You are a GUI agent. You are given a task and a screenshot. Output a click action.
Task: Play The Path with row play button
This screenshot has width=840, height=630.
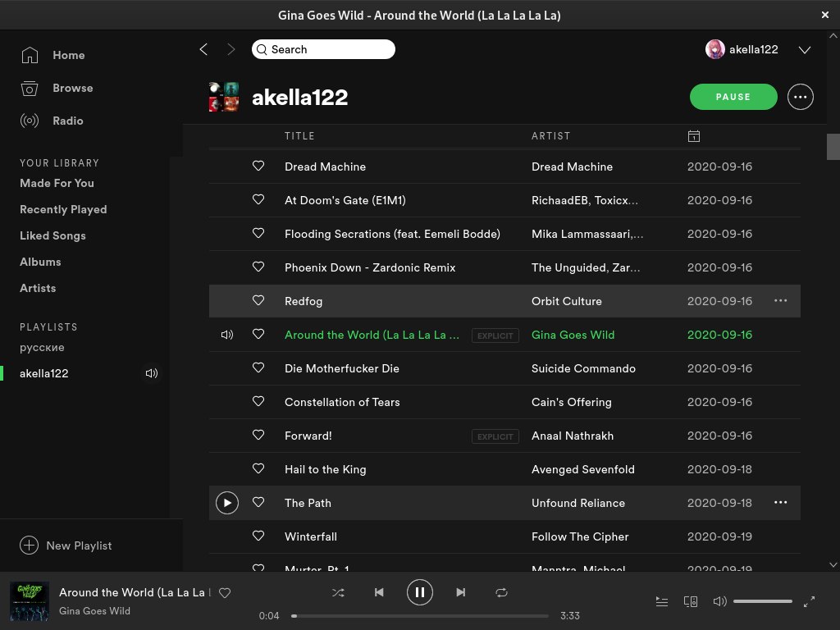227,503
